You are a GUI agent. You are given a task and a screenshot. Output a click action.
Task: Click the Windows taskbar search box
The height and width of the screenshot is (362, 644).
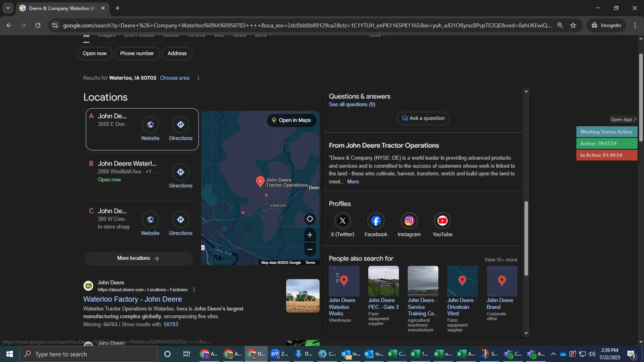pos(89,354)
